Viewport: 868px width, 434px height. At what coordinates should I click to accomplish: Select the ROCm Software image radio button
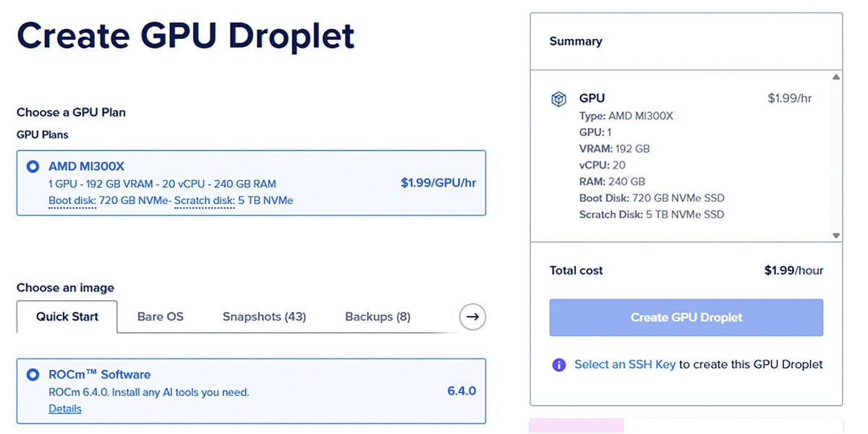coord(33,375)
